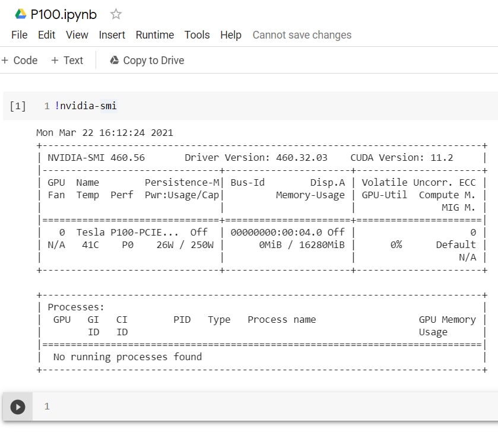
Task: Click the 'Volatile Uncorr. ECC' header
Action: coord(418,183)
